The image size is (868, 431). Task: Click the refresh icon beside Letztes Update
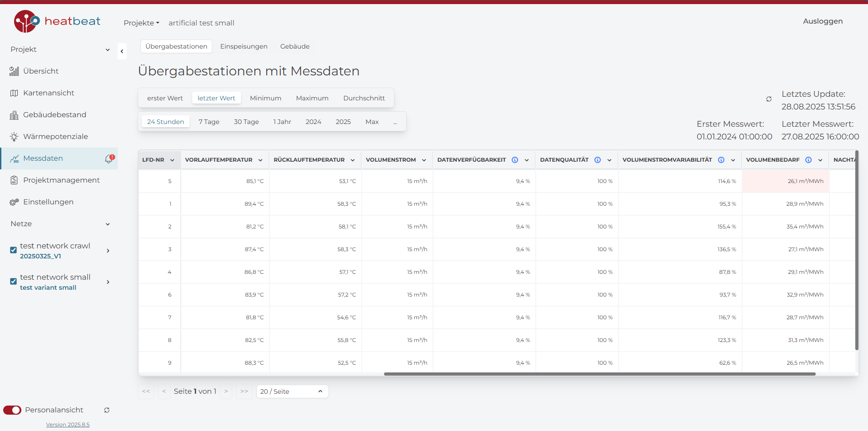pos(769,99)
